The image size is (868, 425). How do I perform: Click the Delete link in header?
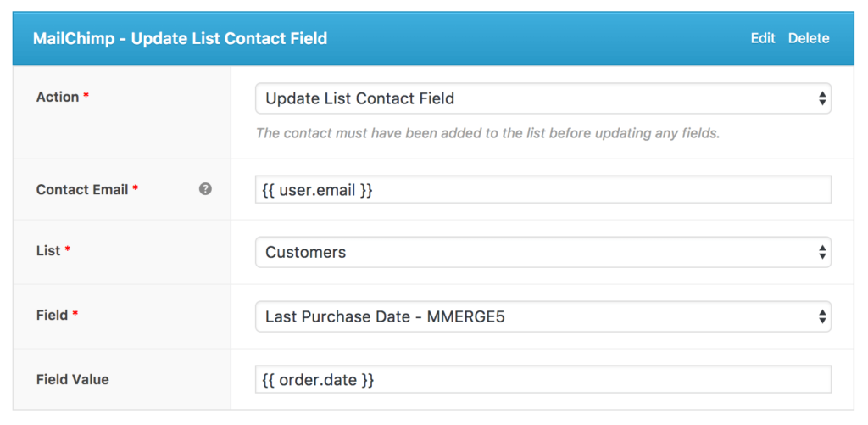pos(809,38)
